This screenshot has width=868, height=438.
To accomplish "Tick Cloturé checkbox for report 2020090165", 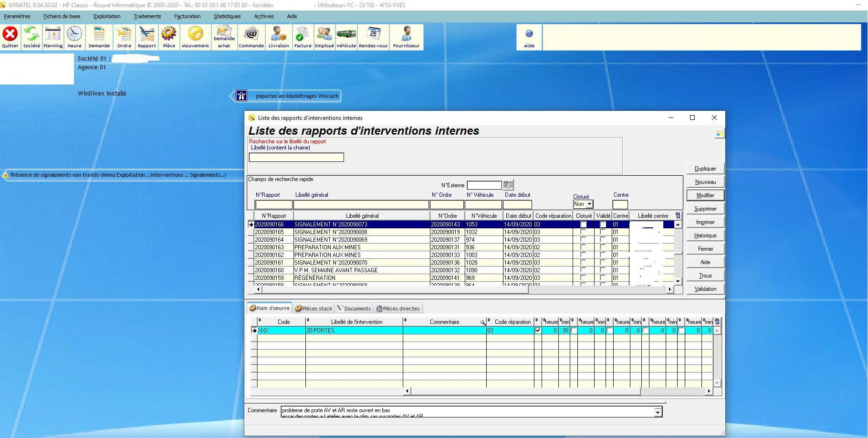I will click(x=583, y=232).
